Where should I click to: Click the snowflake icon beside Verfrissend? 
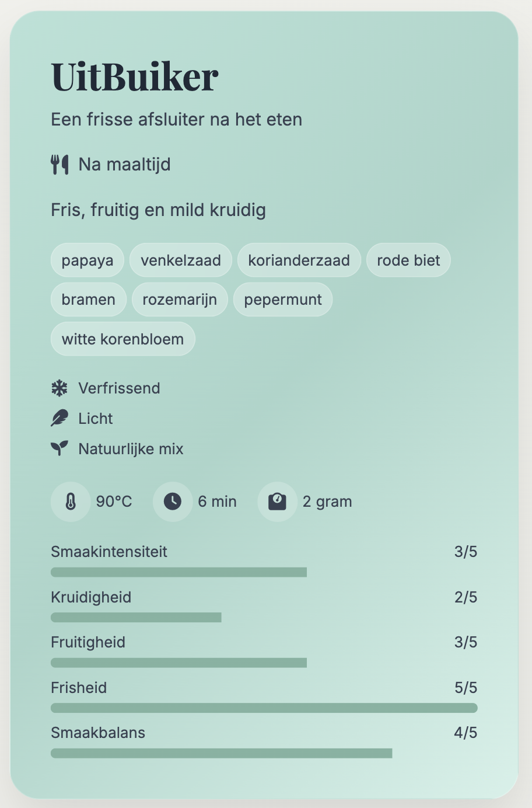[x=60, y=388]
